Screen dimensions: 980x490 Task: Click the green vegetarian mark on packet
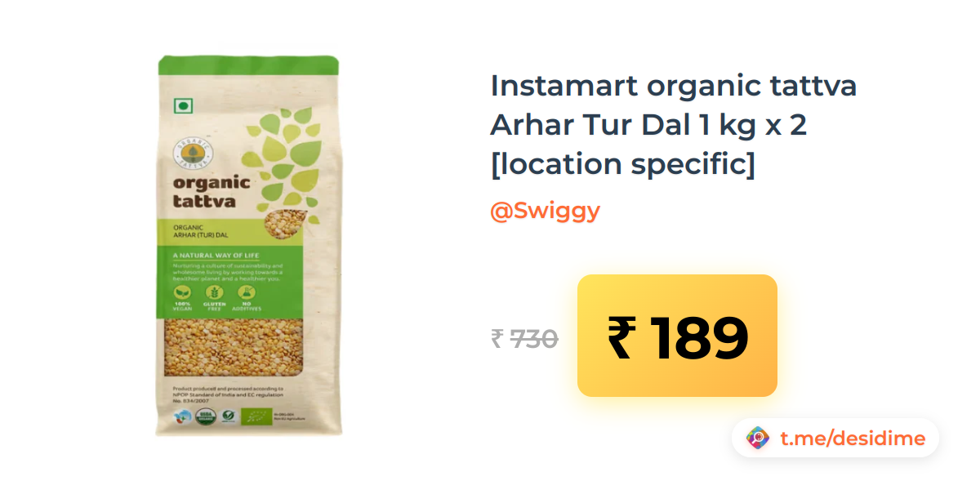[x=184, y=105]
